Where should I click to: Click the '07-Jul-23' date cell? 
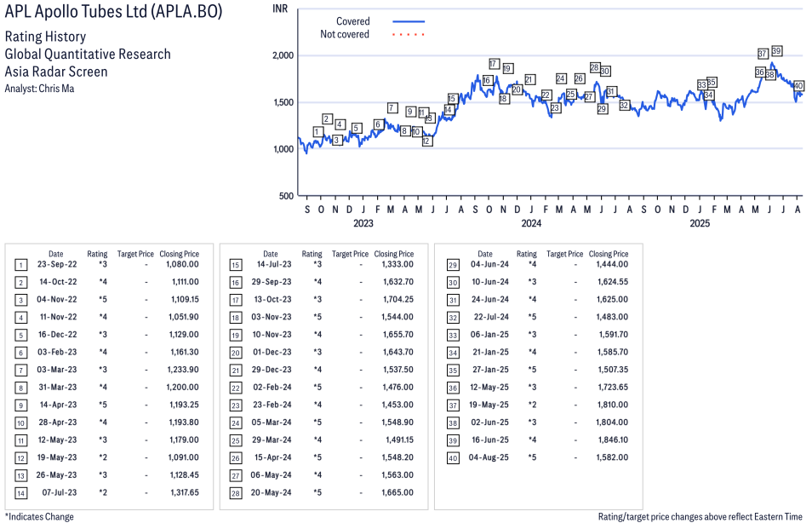coord(59,492)
